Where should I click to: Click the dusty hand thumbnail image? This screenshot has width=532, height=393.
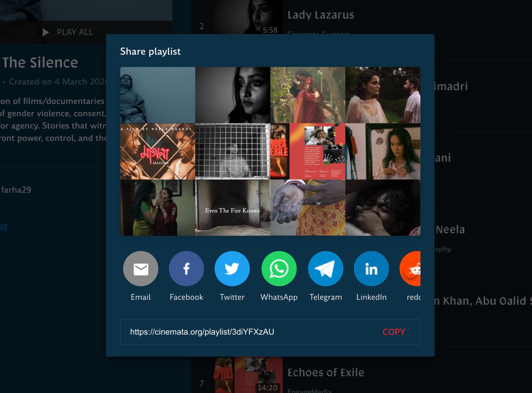click(x=308, y=208)
